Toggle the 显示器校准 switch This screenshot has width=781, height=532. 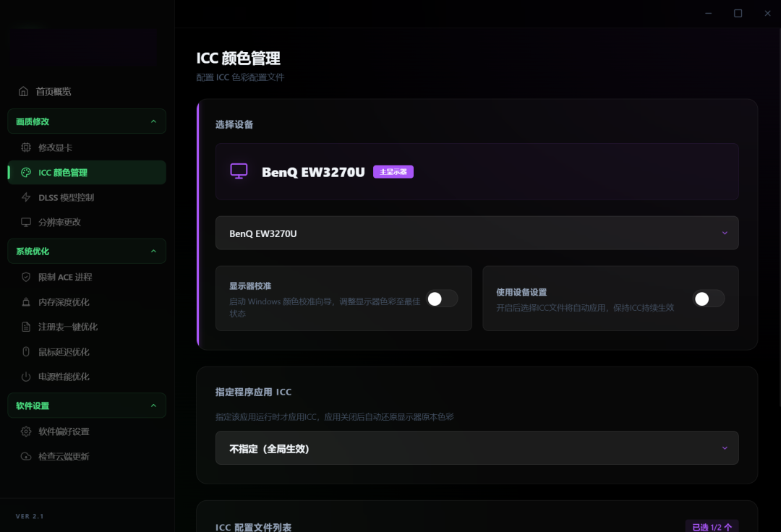(441, 299)
